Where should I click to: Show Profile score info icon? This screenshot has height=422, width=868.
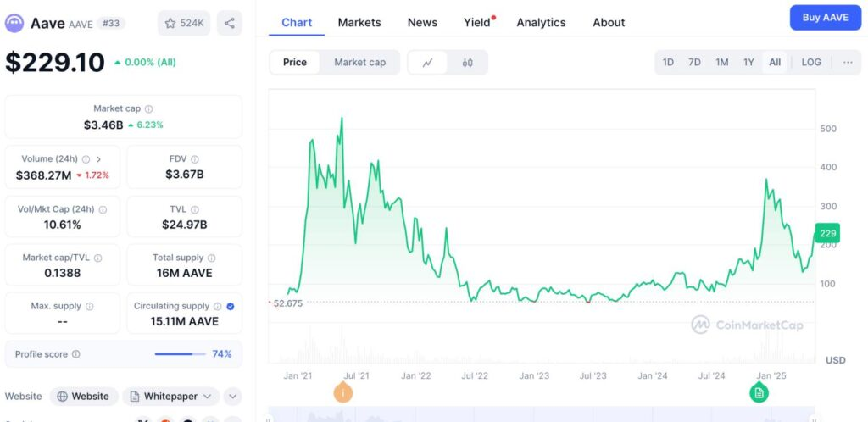point(75,354)
